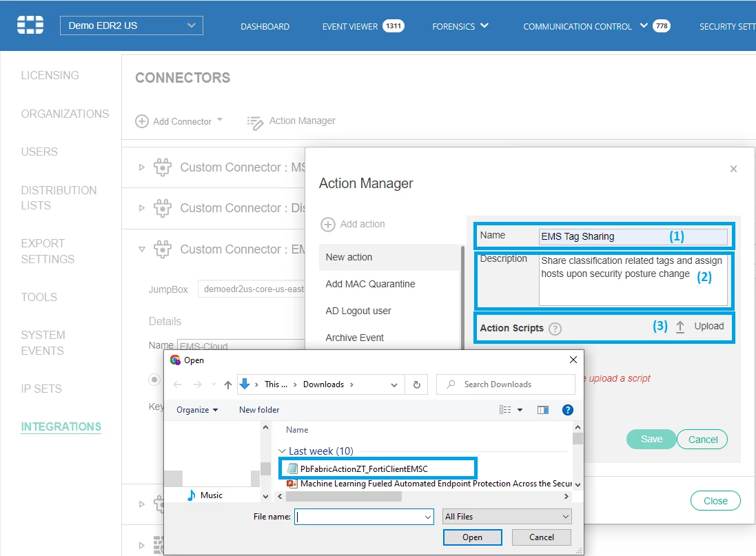The width and height of the screenshot is (756, 556).
Task: Click the 778 badge next to Communication Control
Action: (x=662, y=26)
